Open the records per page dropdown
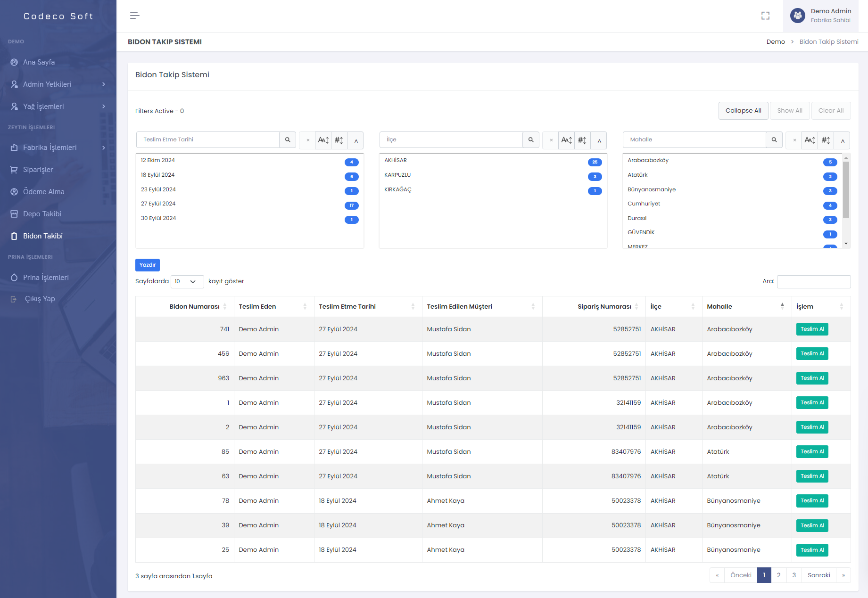The image size is (868, 598). pyautogui.click(x=187, y=282)
